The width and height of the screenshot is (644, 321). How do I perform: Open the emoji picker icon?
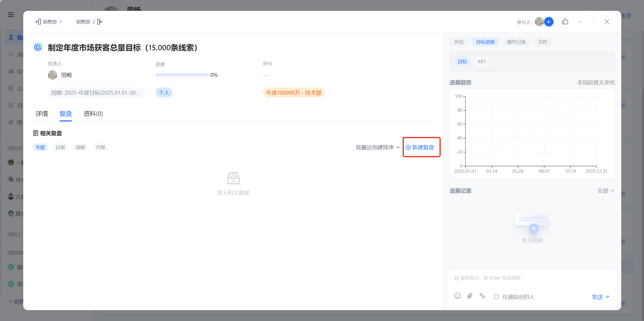458,296
